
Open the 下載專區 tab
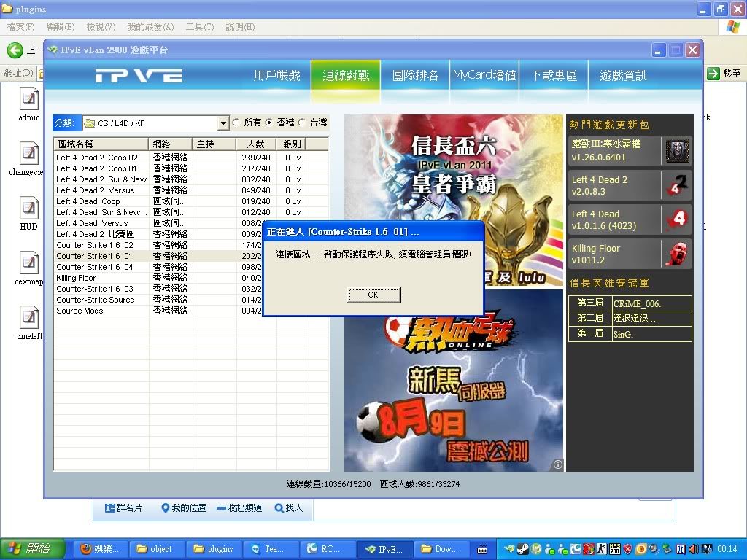(x=554, y=76)
